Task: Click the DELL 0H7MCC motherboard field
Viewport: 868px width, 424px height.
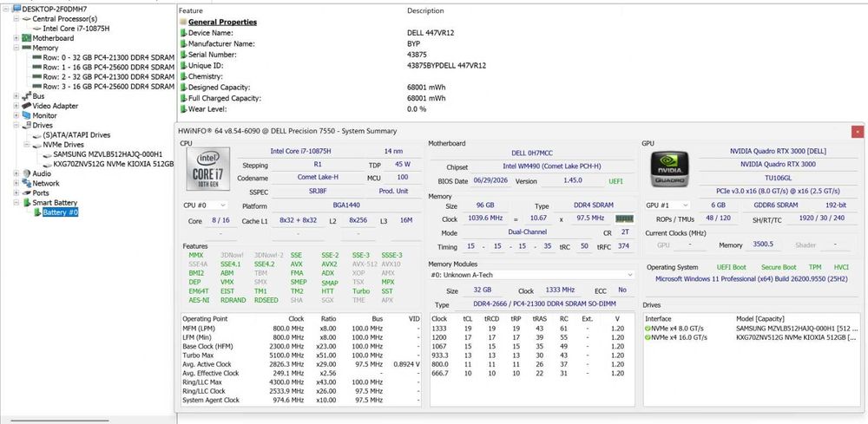Action: tap(531, 153)
